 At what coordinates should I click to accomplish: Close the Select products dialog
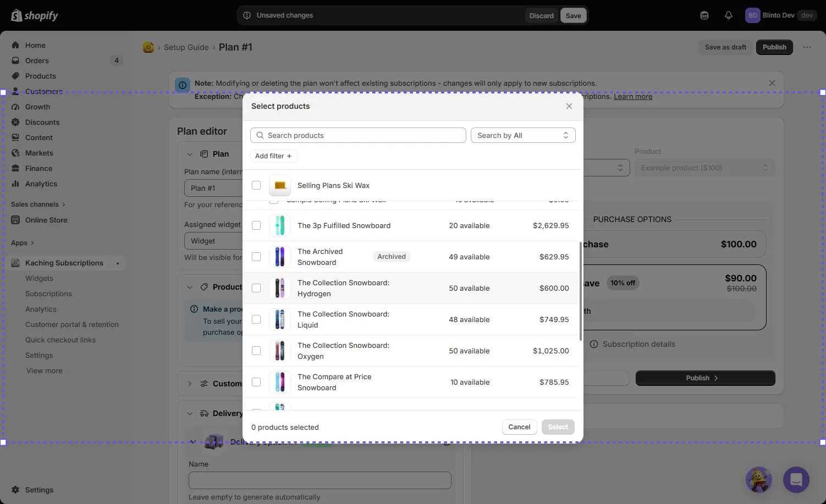(x=569, y=106)
